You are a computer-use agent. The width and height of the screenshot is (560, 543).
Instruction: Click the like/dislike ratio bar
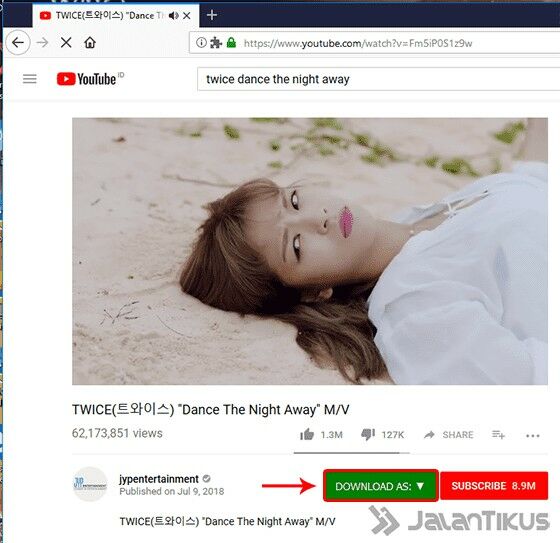coord(352,453)
